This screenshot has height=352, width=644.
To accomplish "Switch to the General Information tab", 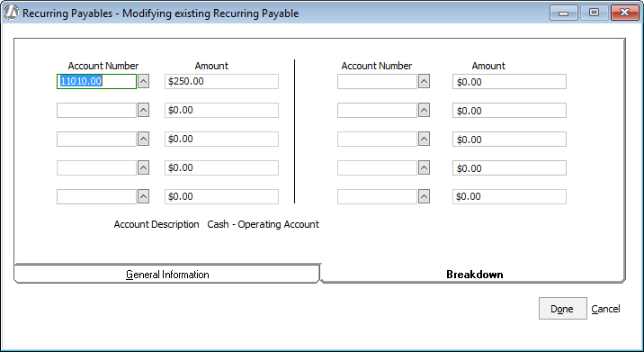I will click(167, 275).
